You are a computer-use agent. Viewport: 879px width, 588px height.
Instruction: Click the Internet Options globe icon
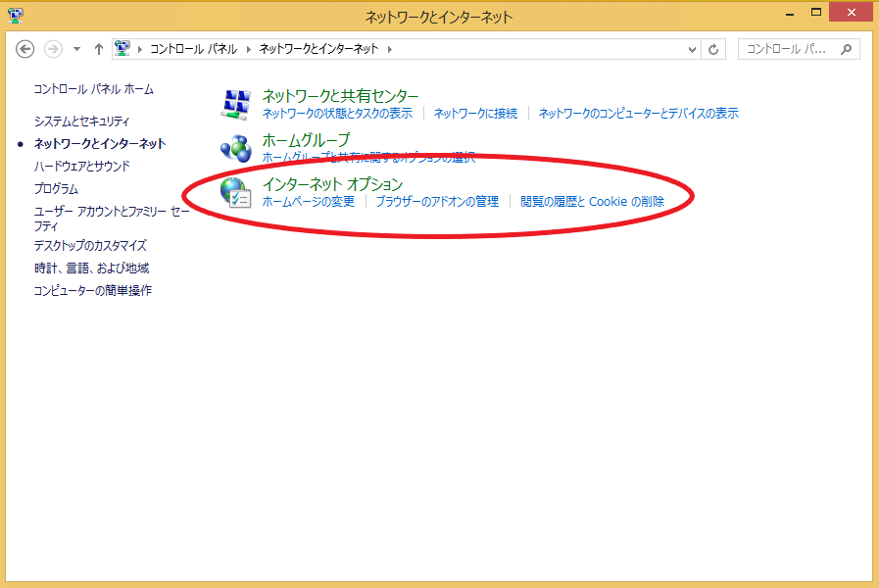[x=236, y=193]
